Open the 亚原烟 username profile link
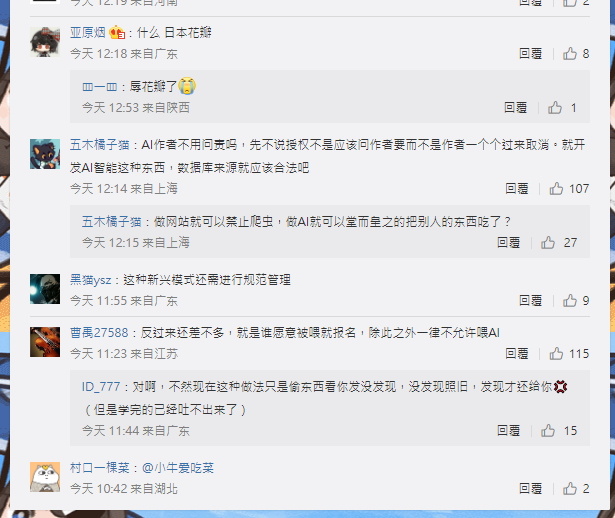The height and width of the screenshot is (518, 615). [x=88, y=32]
